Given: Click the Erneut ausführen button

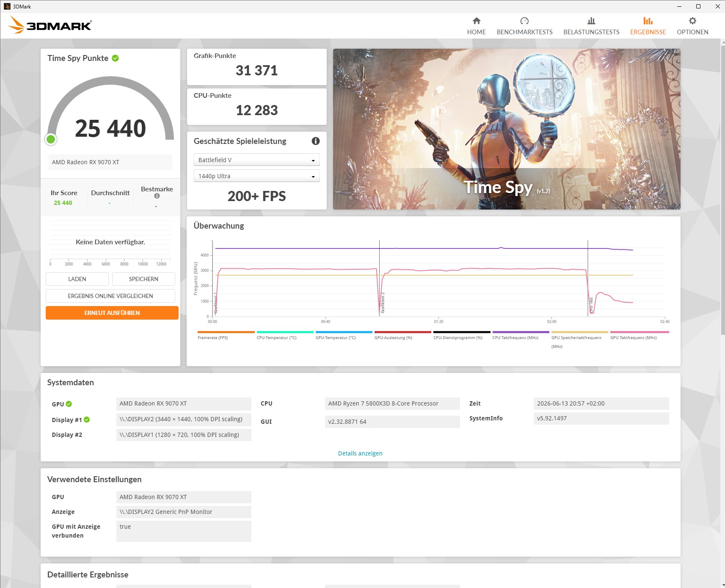Looking at the screenshot, I should (112, 313).
